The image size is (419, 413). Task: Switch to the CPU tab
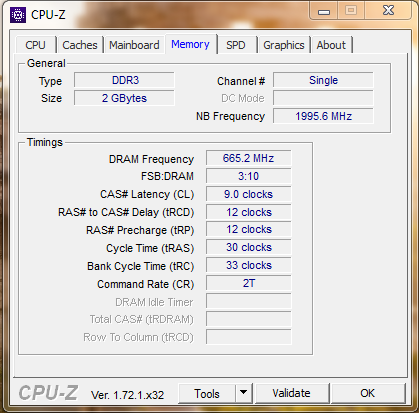[35, 45]
